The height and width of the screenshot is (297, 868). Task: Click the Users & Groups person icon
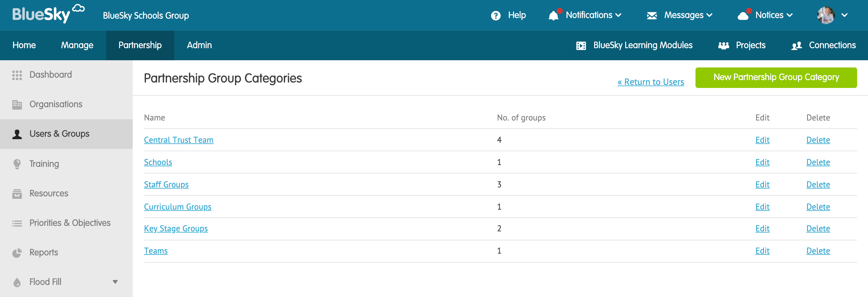pyautogui.click(x=17, y=134)
